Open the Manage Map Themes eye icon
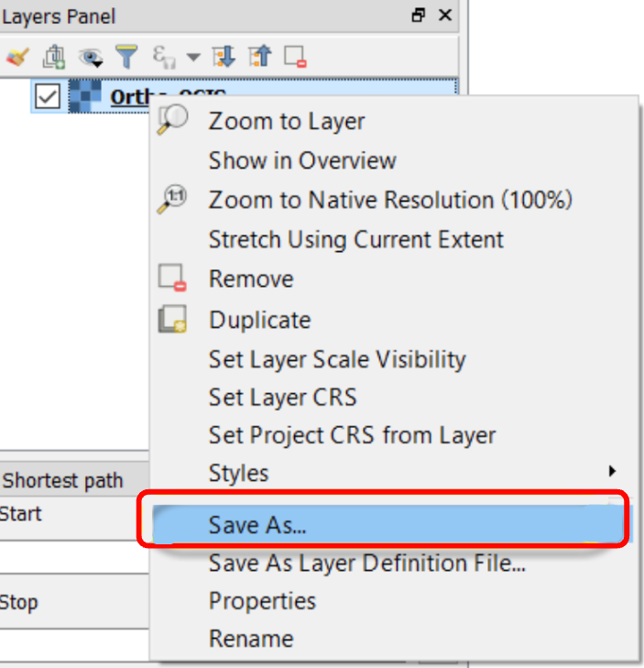 pyautogui.click(x=90, y=58)
